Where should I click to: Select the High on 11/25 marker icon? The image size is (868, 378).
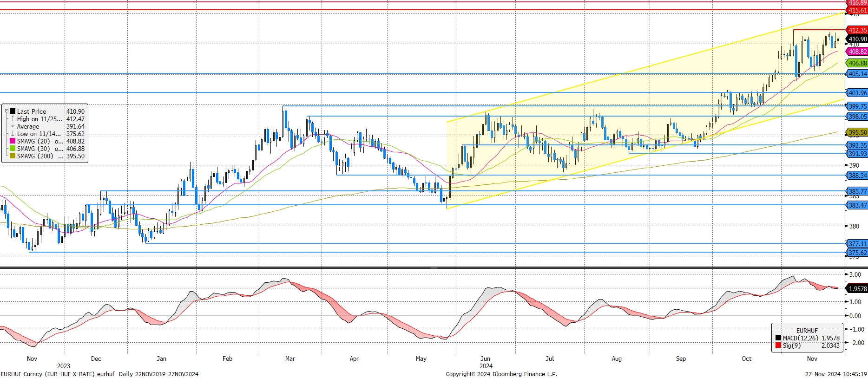click(13, 119)
